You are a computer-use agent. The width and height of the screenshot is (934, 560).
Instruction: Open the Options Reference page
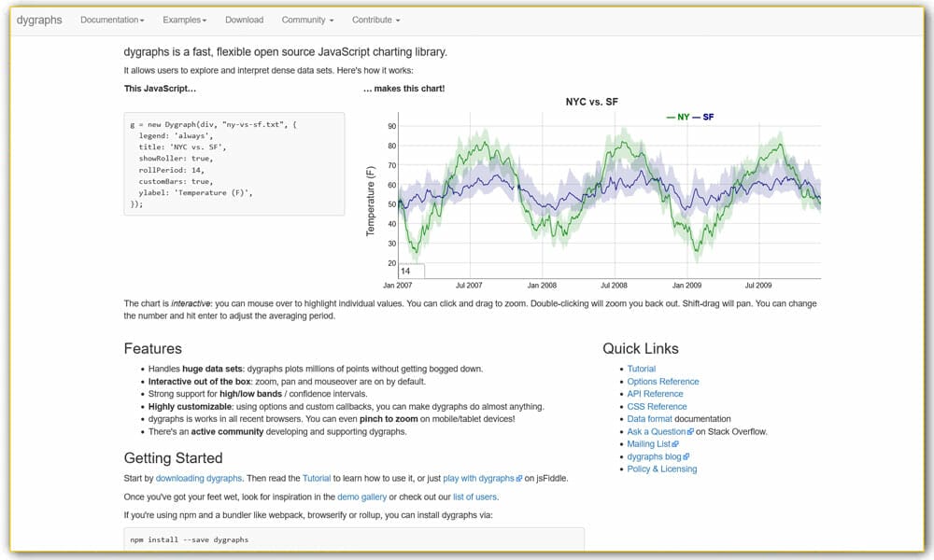point(662,381)
